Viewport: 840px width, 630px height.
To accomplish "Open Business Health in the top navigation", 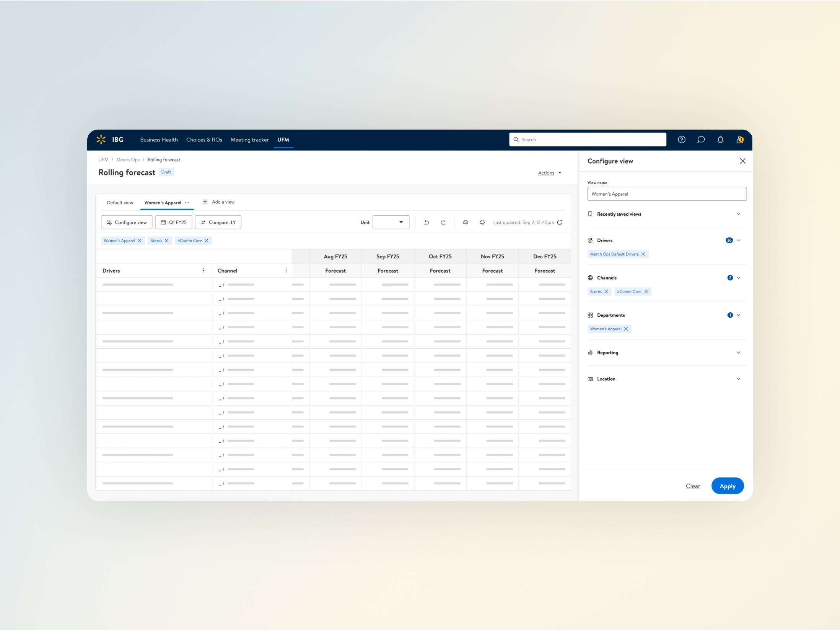I will click(x=159, y=140).
